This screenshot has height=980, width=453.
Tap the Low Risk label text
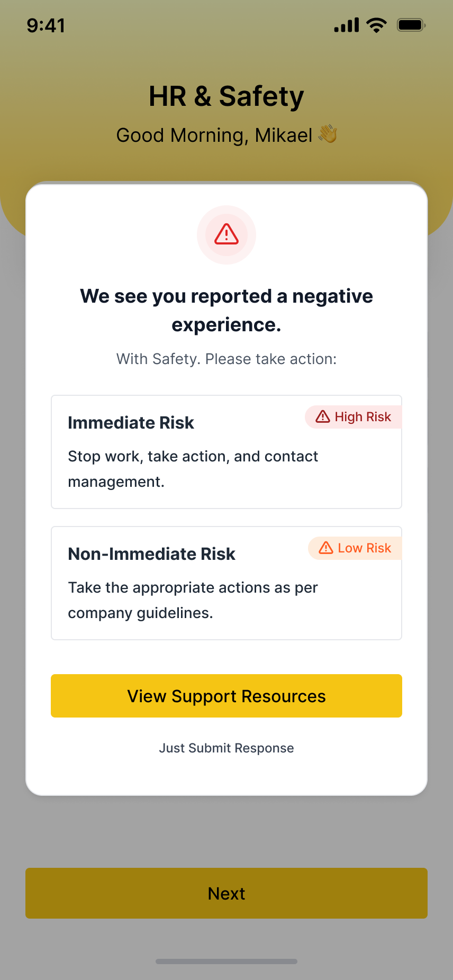[x=365, y=548]
